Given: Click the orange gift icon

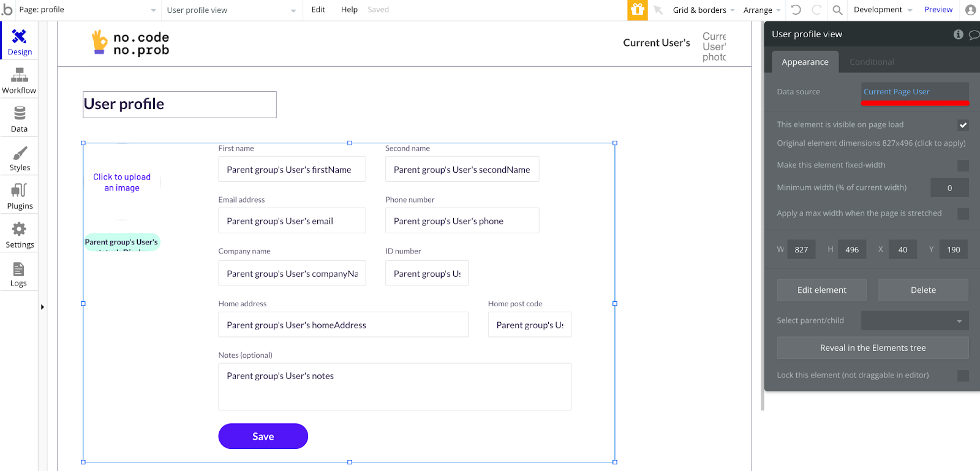Looking at the screenshot, I should [x=638, y=10].
